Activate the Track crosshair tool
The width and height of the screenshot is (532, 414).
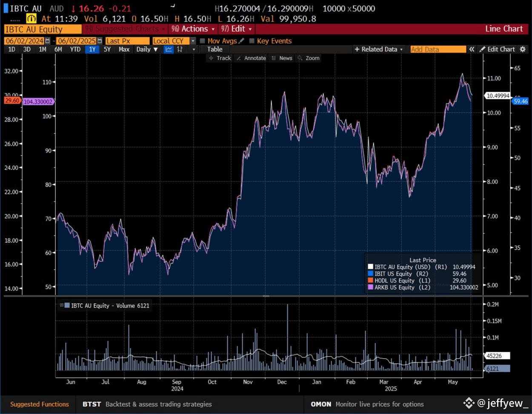[220, 58]
